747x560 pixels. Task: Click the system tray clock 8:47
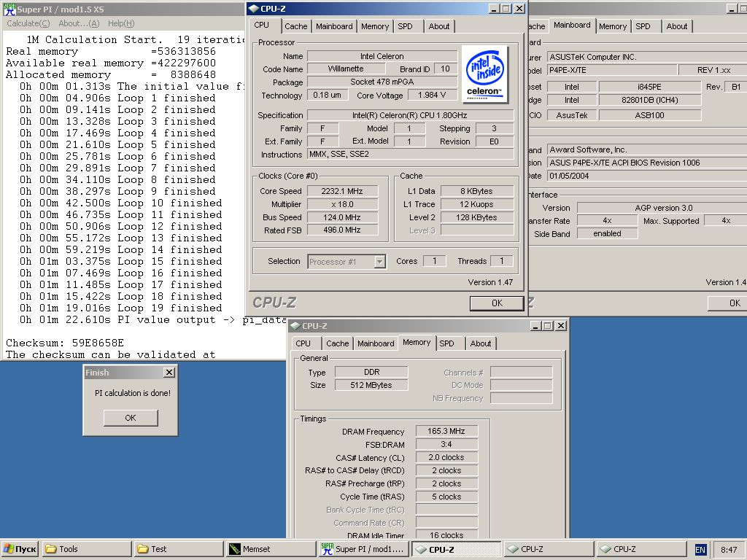point(729,550)
